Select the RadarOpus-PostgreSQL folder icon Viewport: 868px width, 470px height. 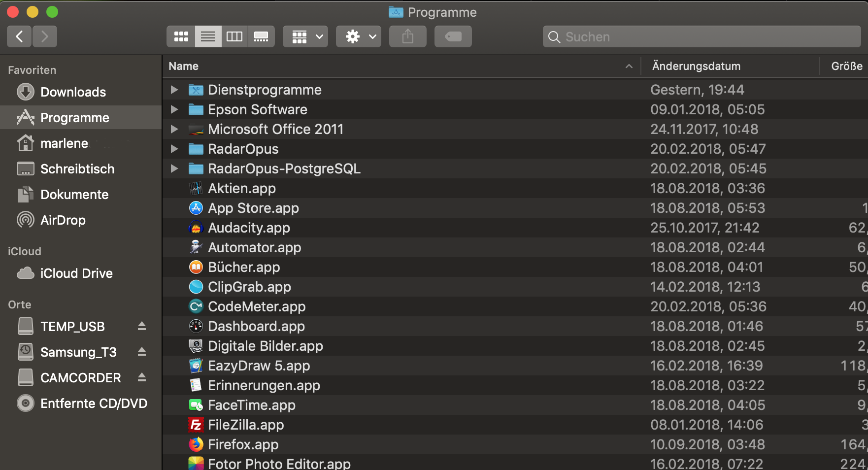coord(196,168)
